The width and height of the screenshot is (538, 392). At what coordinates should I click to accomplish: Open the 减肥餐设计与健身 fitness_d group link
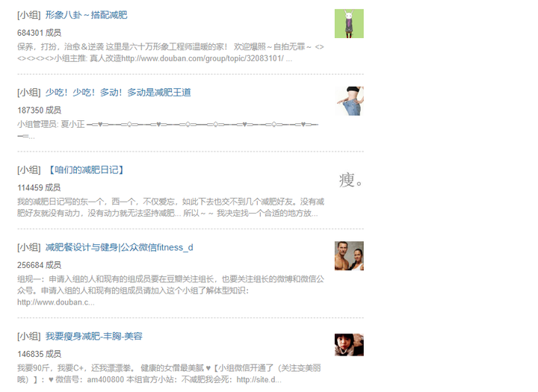click(x=119, y=248)
